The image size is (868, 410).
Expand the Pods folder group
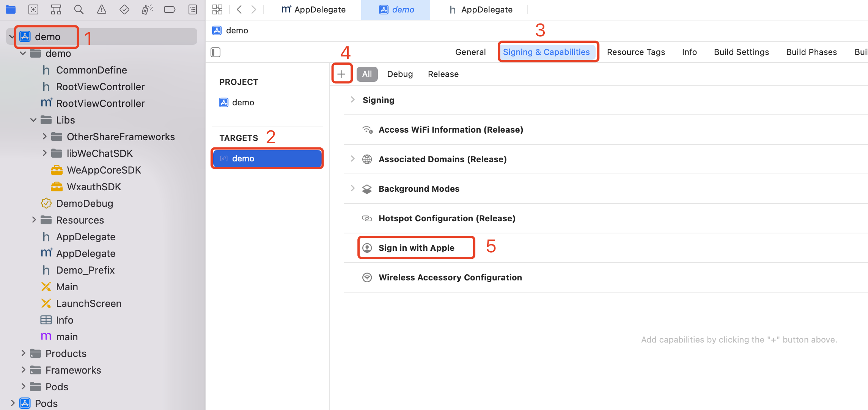click(x=23, y=387)
